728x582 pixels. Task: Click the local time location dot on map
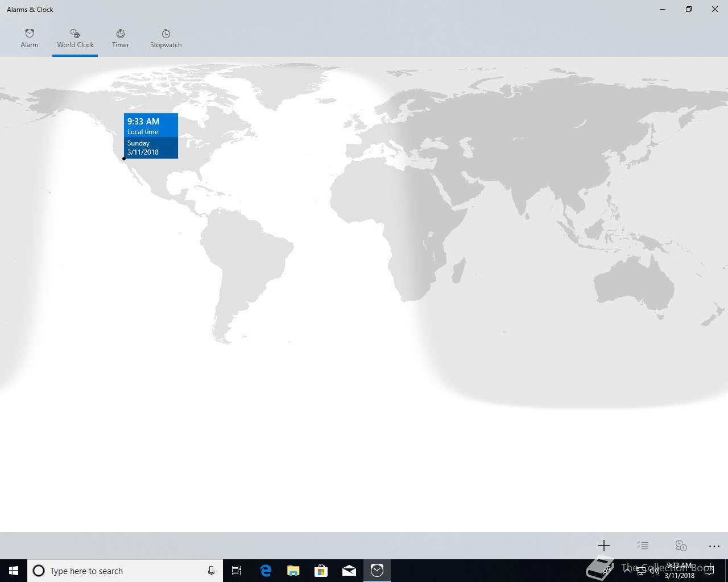point(124,159)
